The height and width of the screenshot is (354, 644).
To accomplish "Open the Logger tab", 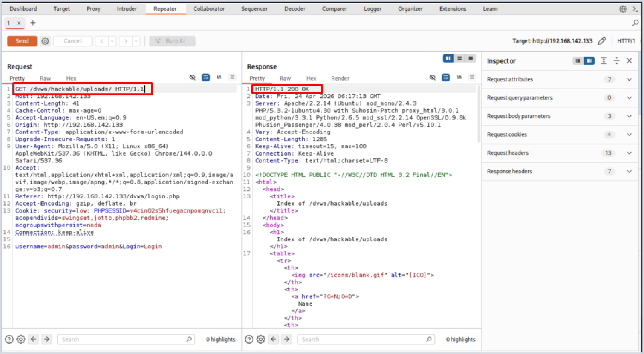I will (373, 9).
